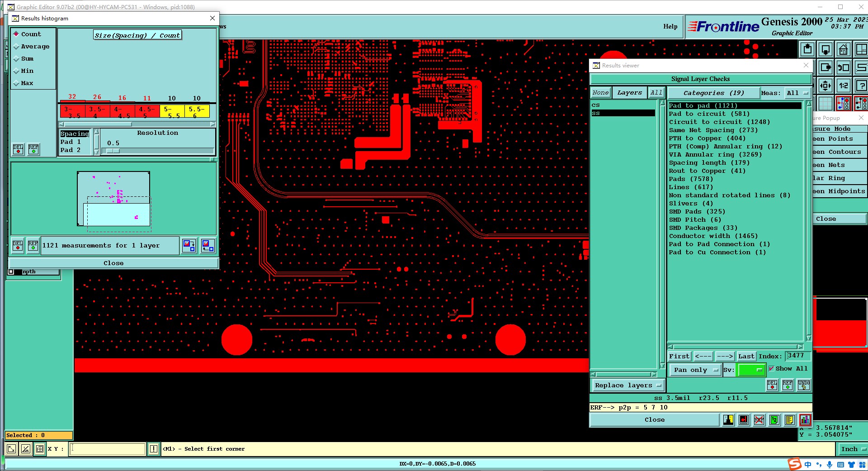Click the Home view toolbar icon
Screen dimensions: 868x471
[844, 49]
